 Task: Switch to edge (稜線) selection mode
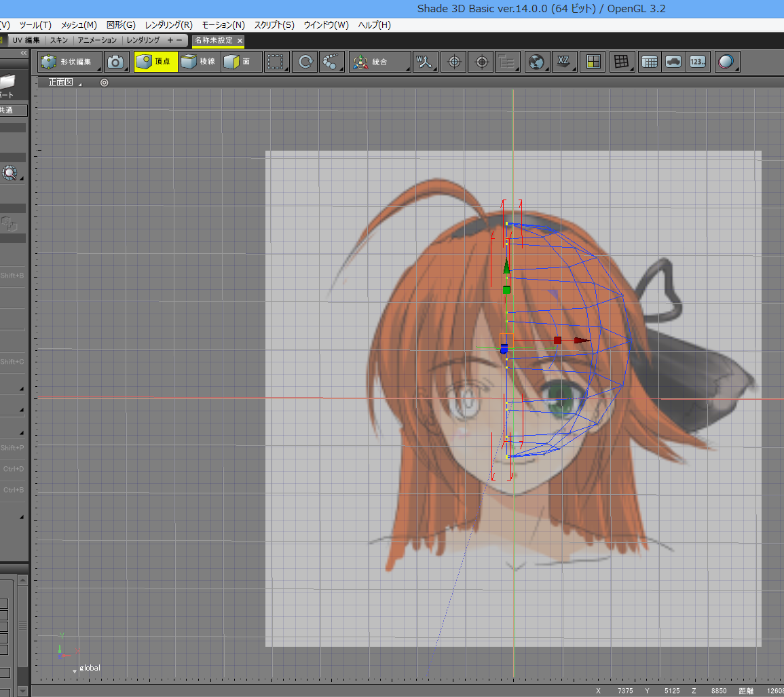[200, 62]
